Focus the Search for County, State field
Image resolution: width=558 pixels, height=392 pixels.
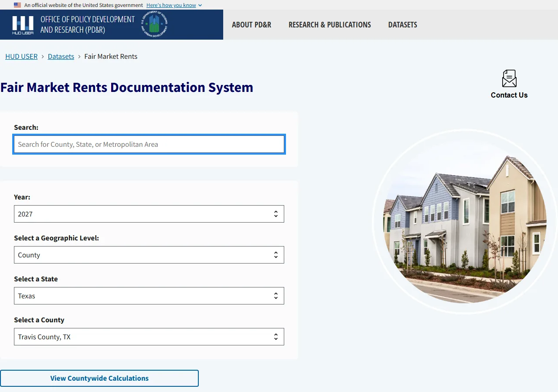(x=149, y=144)
